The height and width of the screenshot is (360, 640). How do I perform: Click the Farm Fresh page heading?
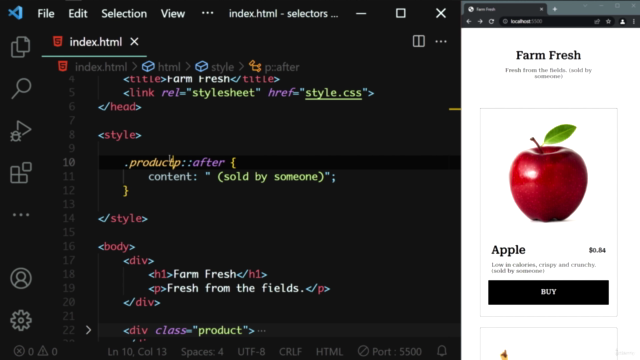[548, 55]
